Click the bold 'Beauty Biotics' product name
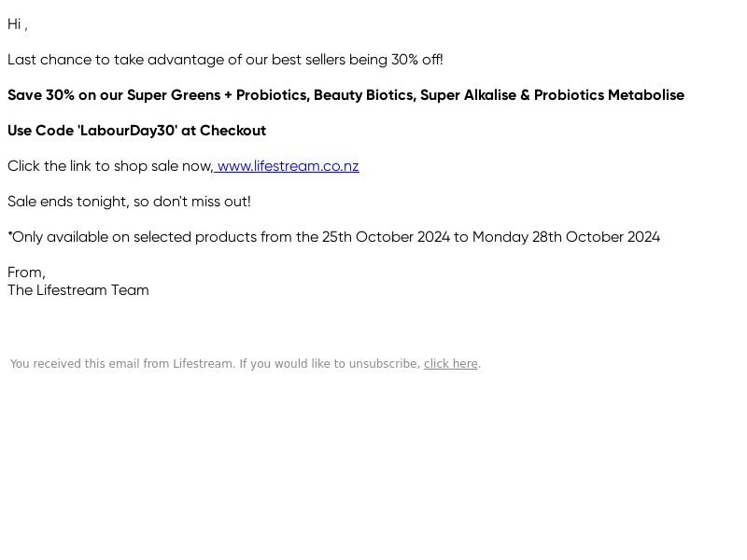747x560 pixels. pyautogui.click(x=364, y=95)
